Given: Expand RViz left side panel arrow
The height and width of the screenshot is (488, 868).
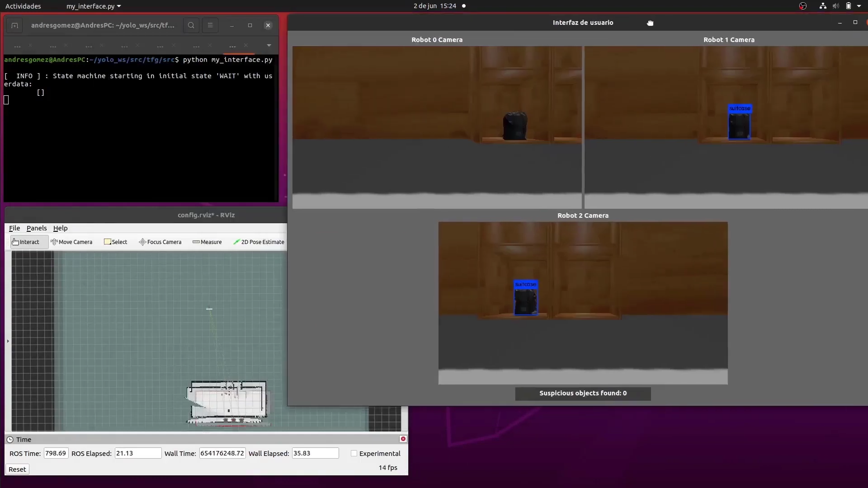Looking at the screenshot, I should 8,341.
